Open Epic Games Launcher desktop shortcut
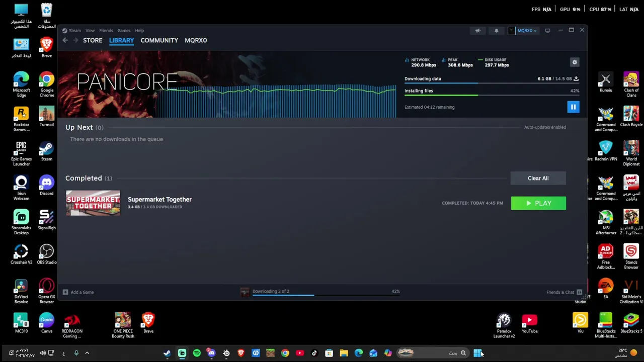This screenshot has height=362, width=644. [21, 153]
